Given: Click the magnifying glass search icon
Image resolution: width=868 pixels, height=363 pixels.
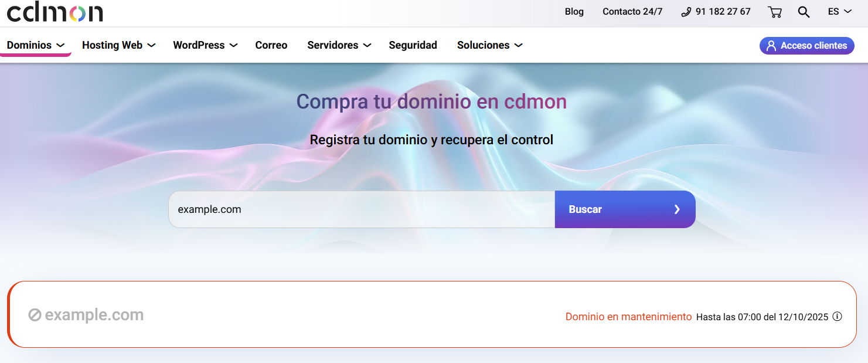Looking at the screenshot, I should [x=804, y=12].
